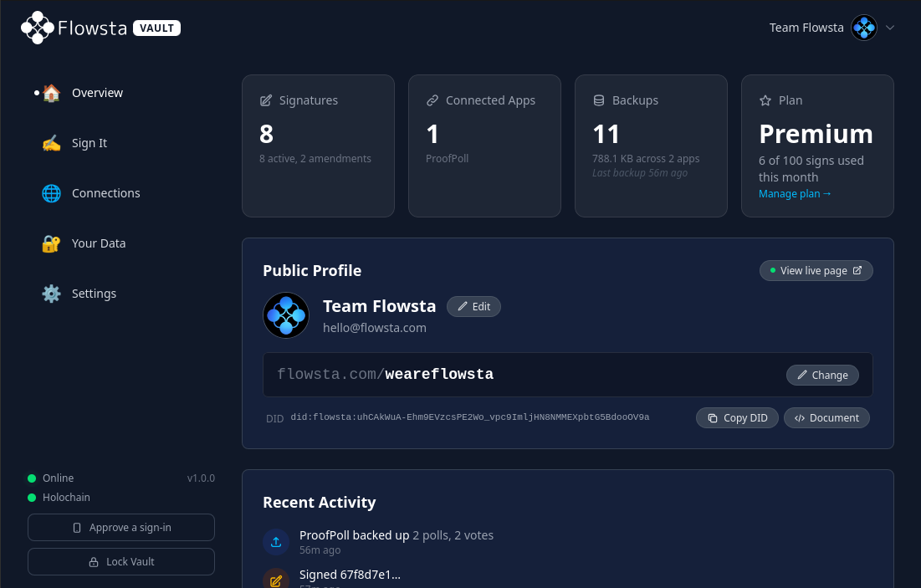Click the Signatures pencil-square icon

(266, 100)
